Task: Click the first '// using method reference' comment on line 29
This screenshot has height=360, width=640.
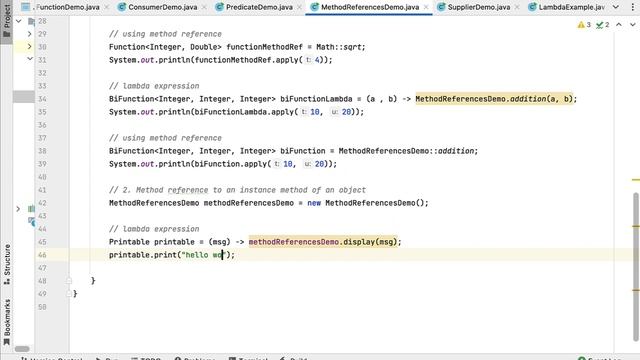Action: point(165,34)
